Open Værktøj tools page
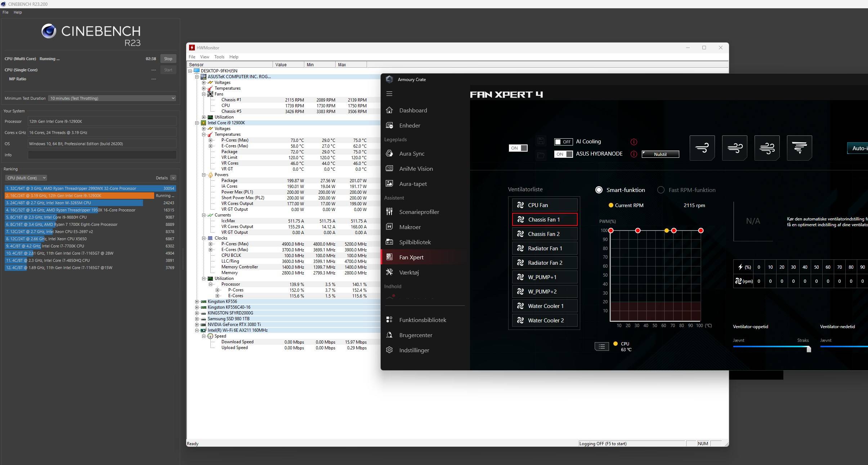Viewport: 868px width, 465px height. tap(409, 272)
